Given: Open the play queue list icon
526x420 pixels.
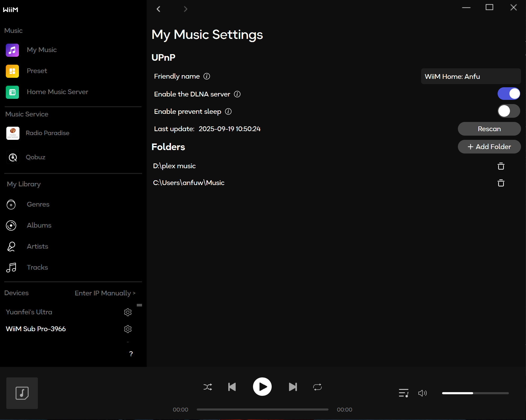Looking at the screenshot, I should pyautogui.click(x=403, y=393).
